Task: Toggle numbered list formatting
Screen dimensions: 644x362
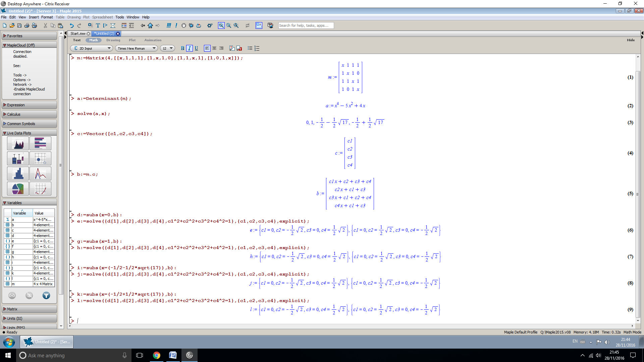Action: click(257, 48)
